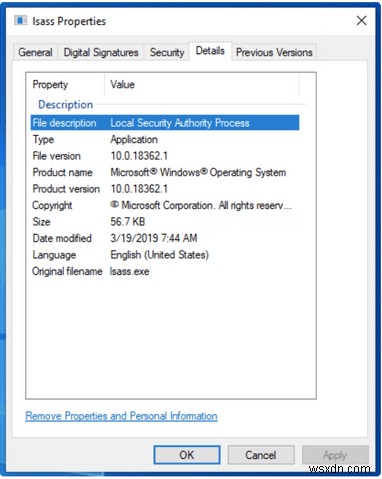The image size is (382, 479).
Task: Click the 56.7 KB size value
Action: [128, 222]
